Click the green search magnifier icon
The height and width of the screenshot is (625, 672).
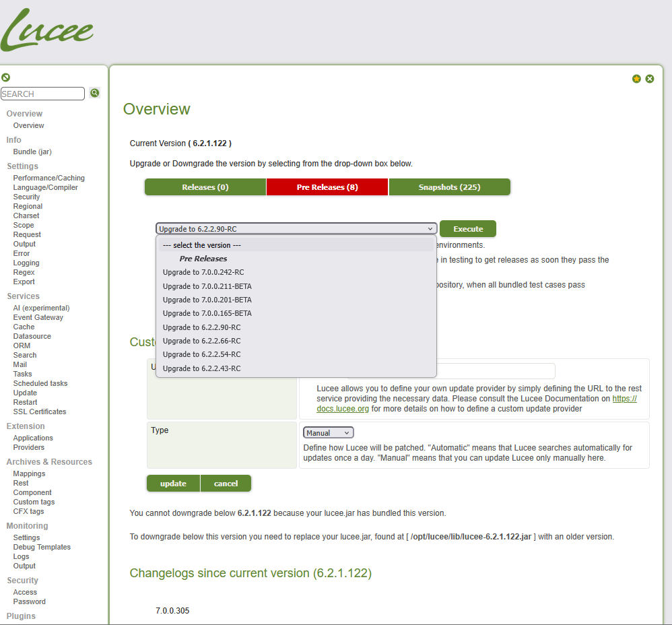tap(95, 92)
